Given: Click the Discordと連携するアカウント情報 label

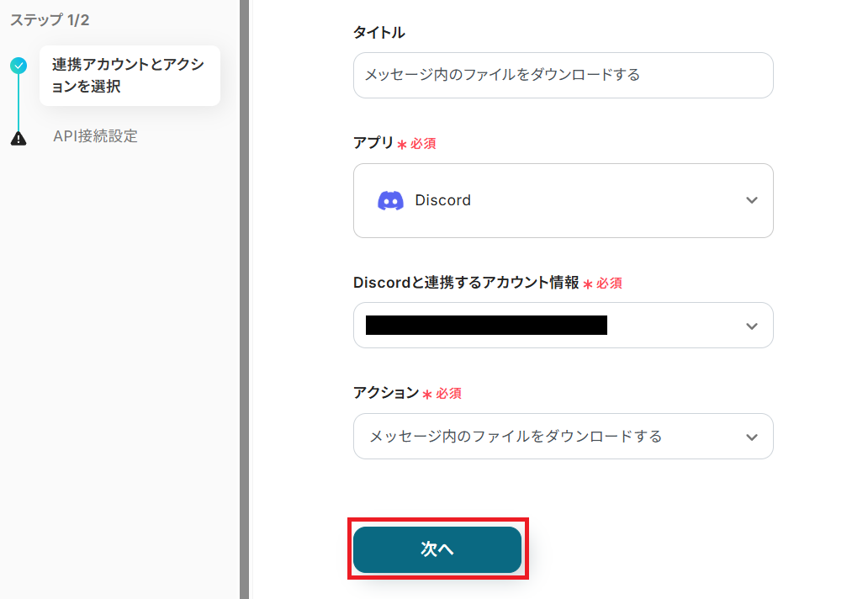Looking at the screenshot, I should coord(466,284).
